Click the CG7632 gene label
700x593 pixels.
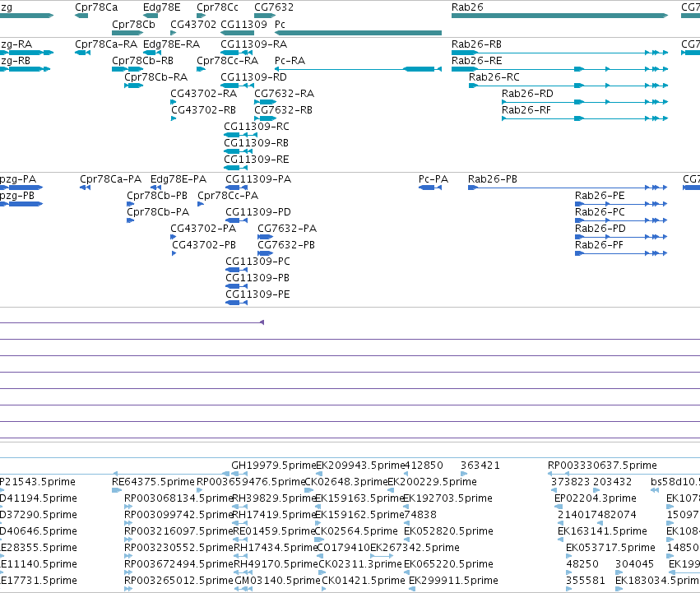(274, 7)
